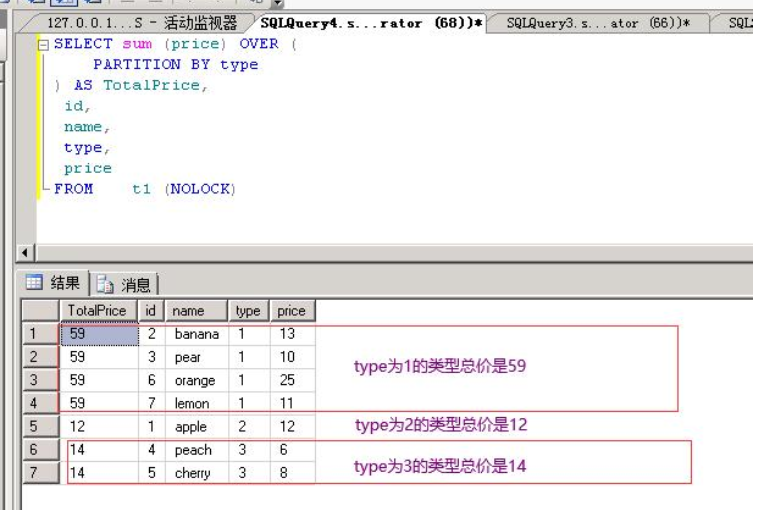Open the SQLQuery3 tab
The width and height of the screenshot is (760, 510).
coord(598,23)
